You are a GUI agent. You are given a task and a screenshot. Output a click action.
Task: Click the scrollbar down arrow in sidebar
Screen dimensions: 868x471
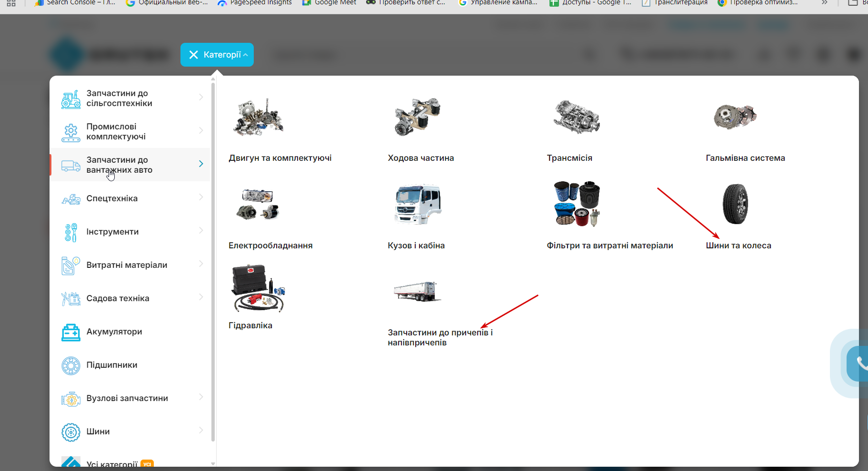[213, 463]
